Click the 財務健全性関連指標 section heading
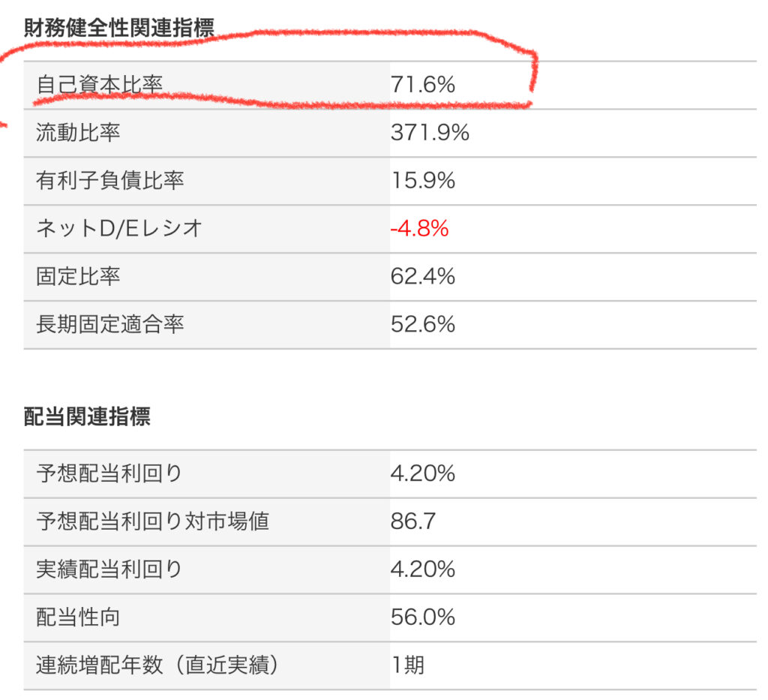Image resolution: width=768 pixels, height=700 pixels. (x=118, y=29)
